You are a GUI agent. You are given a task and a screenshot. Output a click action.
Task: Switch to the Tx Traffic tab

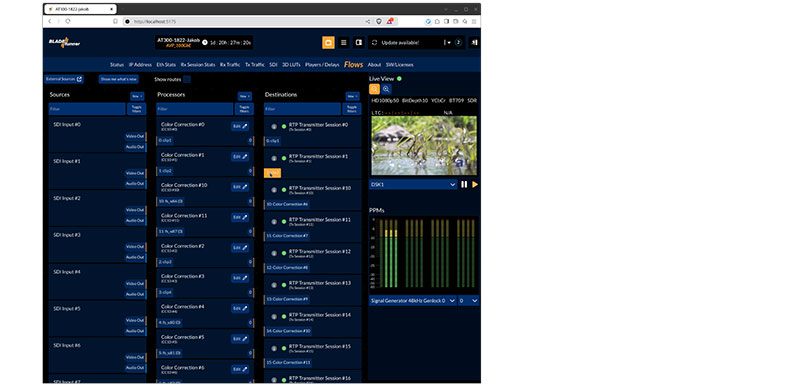(x=255, y=65)
